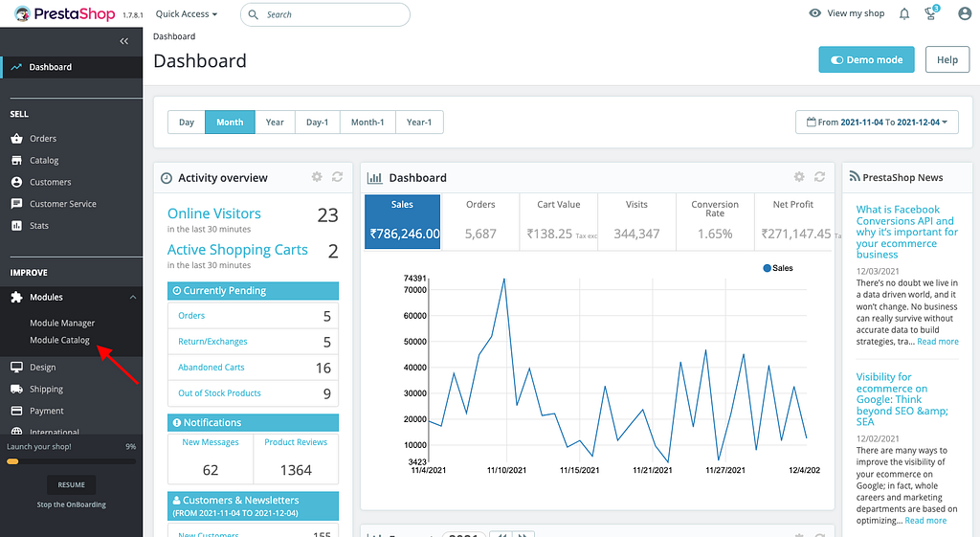Viewport: 980px width, 537px height.
Task: Open Activity overview settings gear
Action: [317, 177]
